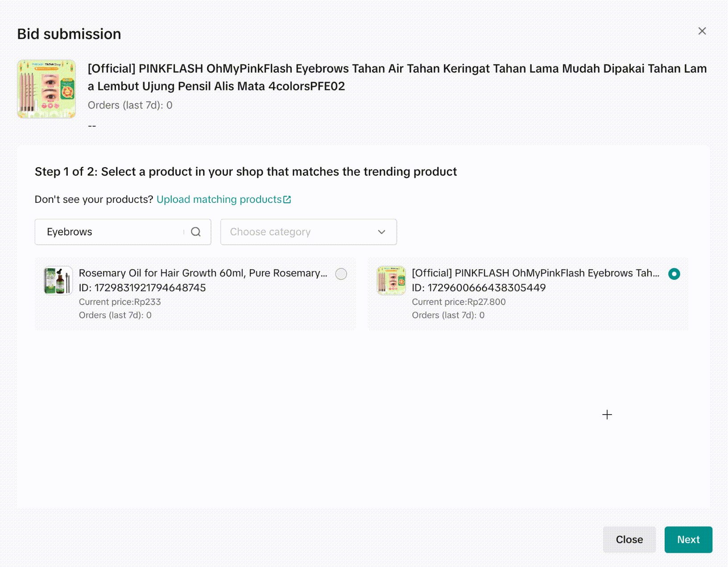
Task: Click the green Next button
Action: coord(688,539)
